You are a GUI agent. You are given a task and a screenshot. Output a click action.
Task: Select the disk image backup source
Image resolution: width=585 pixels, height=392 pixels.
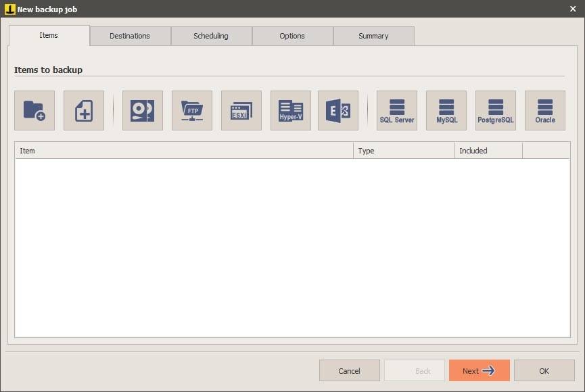(x=142, y=110)
